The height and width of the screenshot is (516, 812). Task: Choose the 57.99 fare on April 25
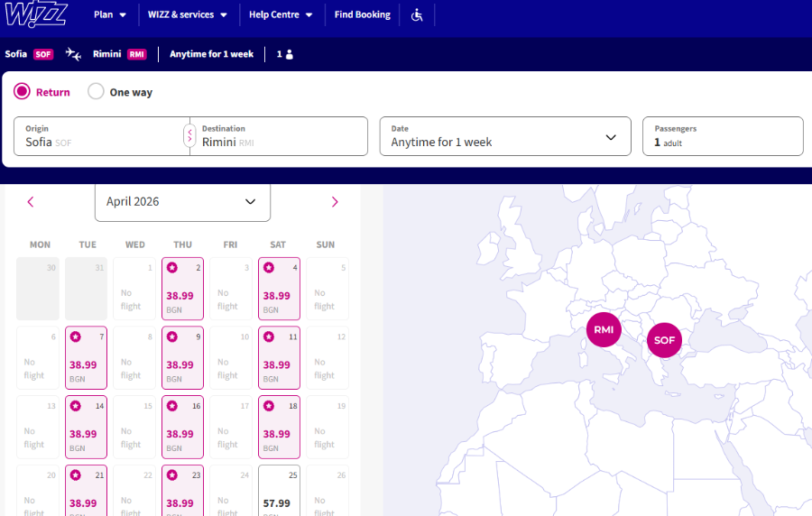coord(279,491)
